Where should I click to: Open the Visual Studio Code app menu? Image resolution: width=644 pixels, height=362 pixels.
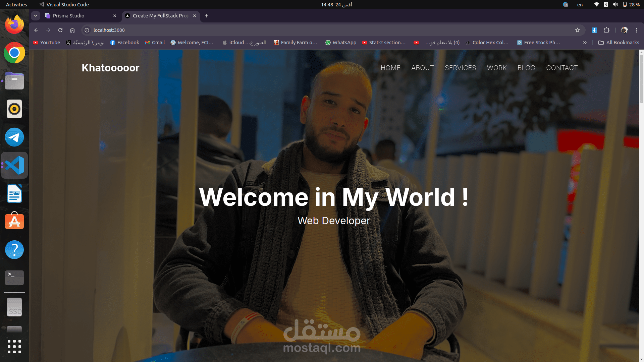64,5
